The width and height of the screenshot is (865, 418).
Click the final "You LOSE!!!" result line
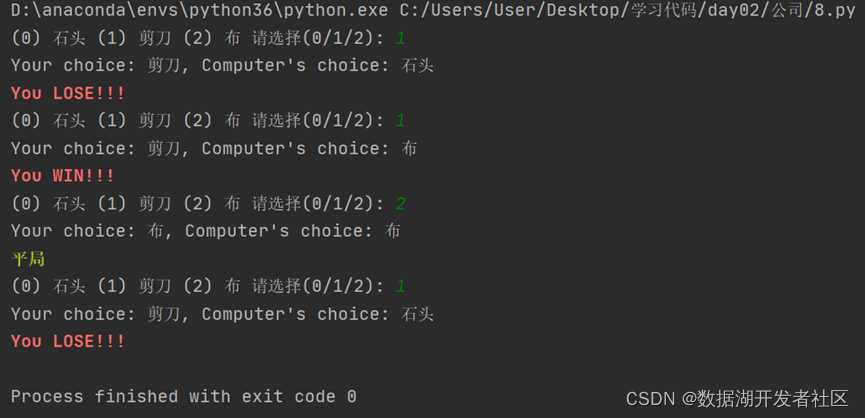coord(68,341)
